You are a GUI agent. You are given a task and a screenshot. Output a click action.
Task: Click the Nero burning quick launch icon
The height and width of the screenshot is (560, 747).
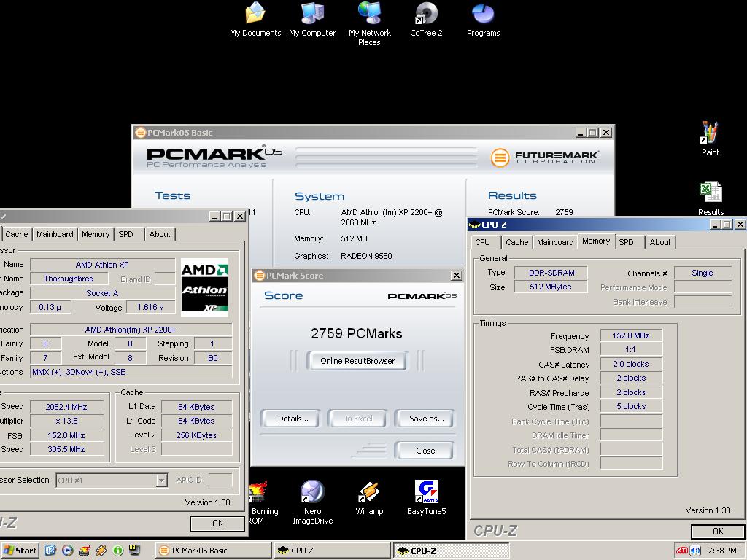point(85,551)
